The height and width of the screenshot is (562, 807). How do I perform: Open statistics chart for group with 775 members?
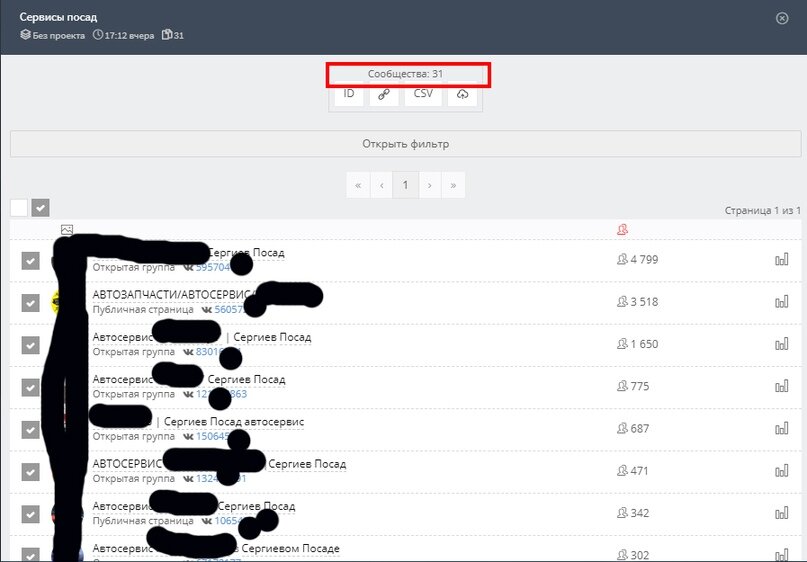pos(781,386)
